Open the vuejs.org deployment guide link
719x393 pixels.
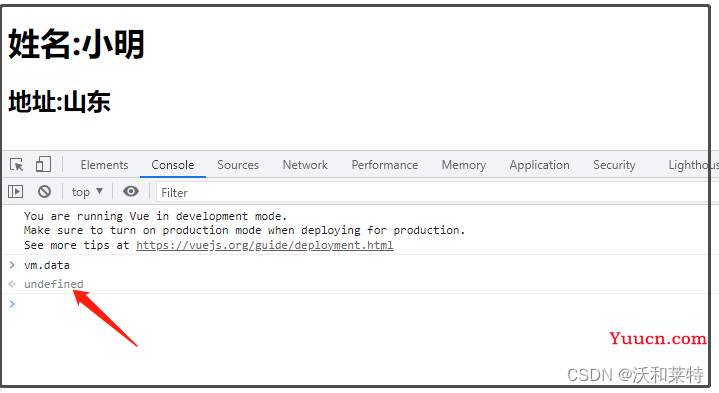pyautogui.click(x=265, y=245)
